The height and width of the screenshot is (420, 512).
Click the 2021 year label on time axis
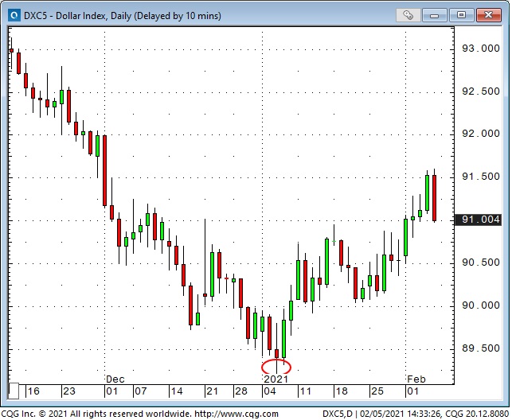(x=276, y=379)
